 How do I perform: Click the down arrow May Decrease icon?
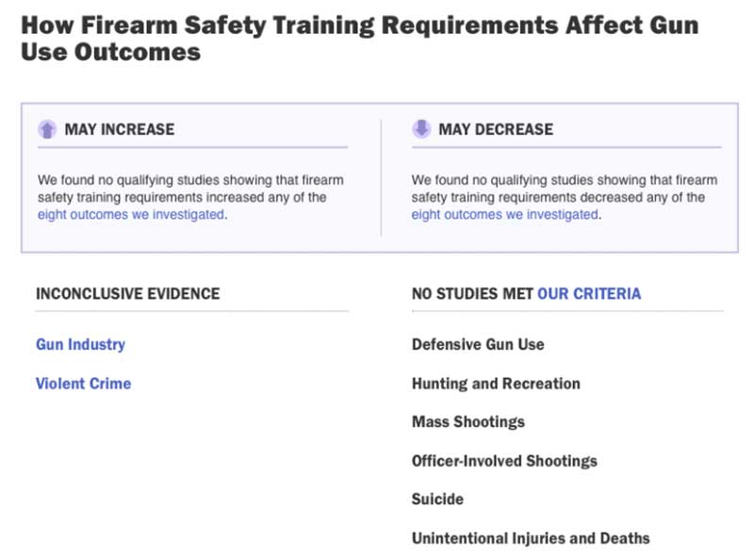421,128
